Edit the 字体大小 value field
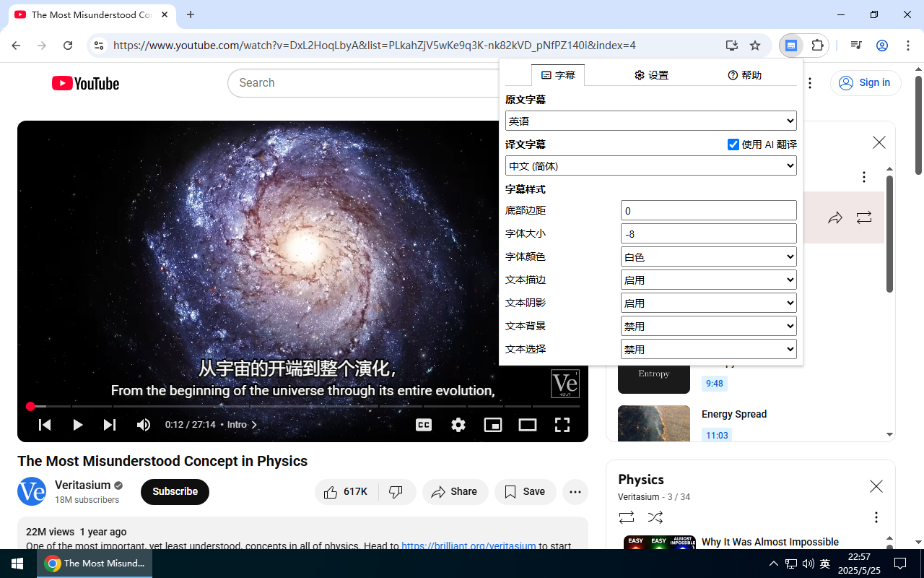The image size is (924, 578). tap(708, 233)
